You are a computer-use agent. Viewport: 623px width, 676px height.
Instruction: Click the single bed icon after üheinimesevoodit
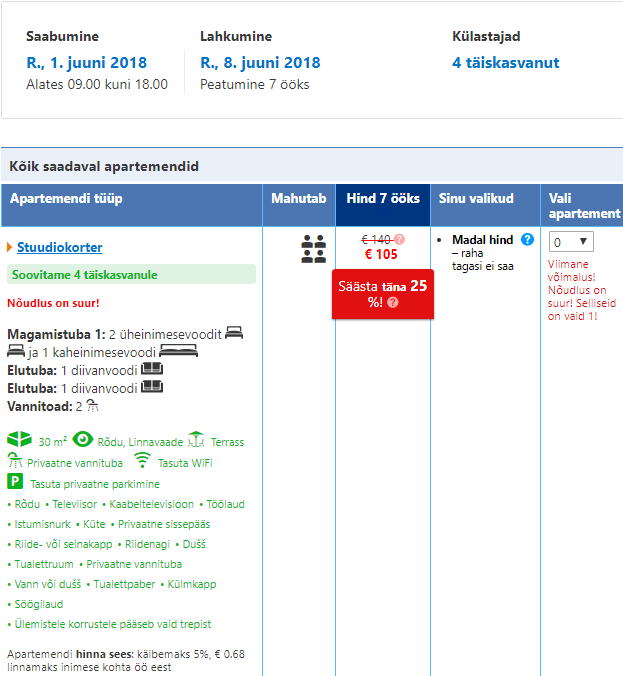[x=234, y=333]
